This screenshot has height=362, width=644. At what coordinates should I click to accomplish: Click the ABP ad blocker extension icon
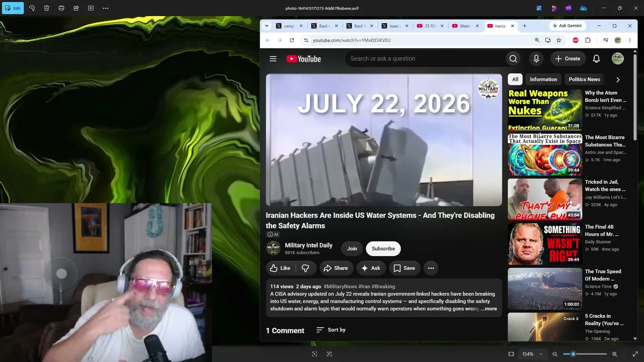click(576, 40)
